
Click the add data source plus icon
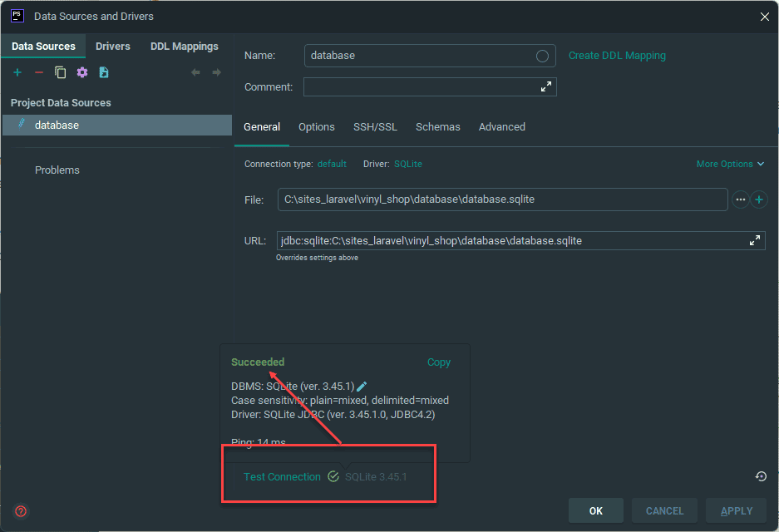tap(17, 72)
